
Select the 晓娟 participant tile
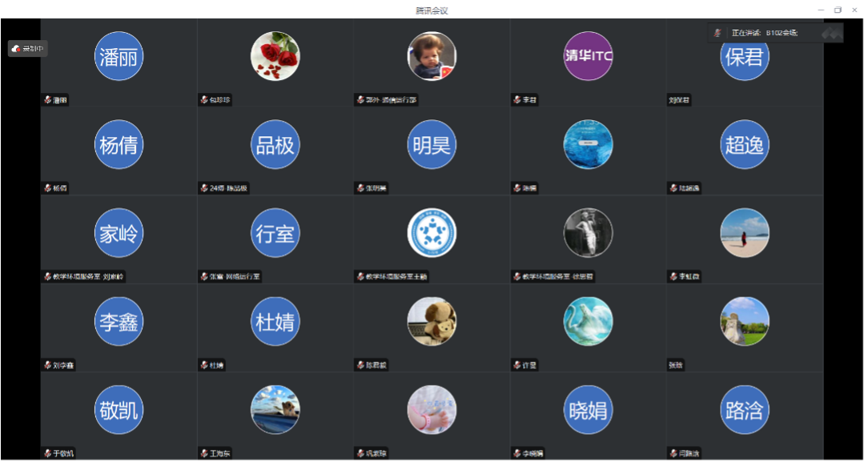click(x=588, y=416)
